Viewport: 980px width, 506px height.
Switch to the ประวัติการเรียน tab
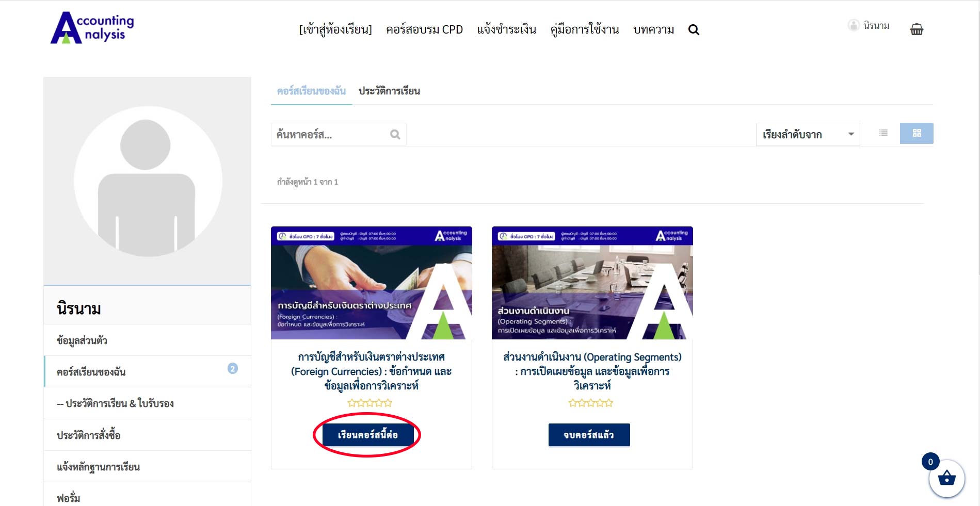tap(389, 91)
